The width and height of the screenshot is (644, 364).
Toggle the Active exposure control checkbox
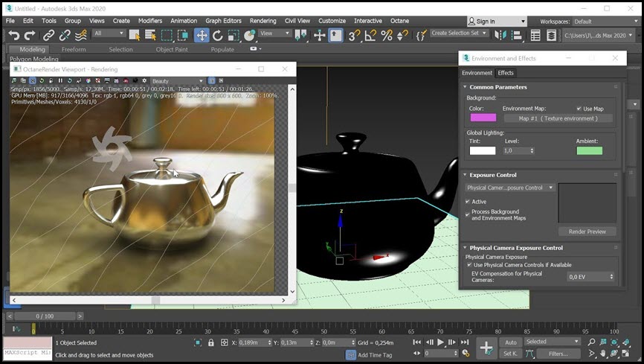click(x=468, y=202)
